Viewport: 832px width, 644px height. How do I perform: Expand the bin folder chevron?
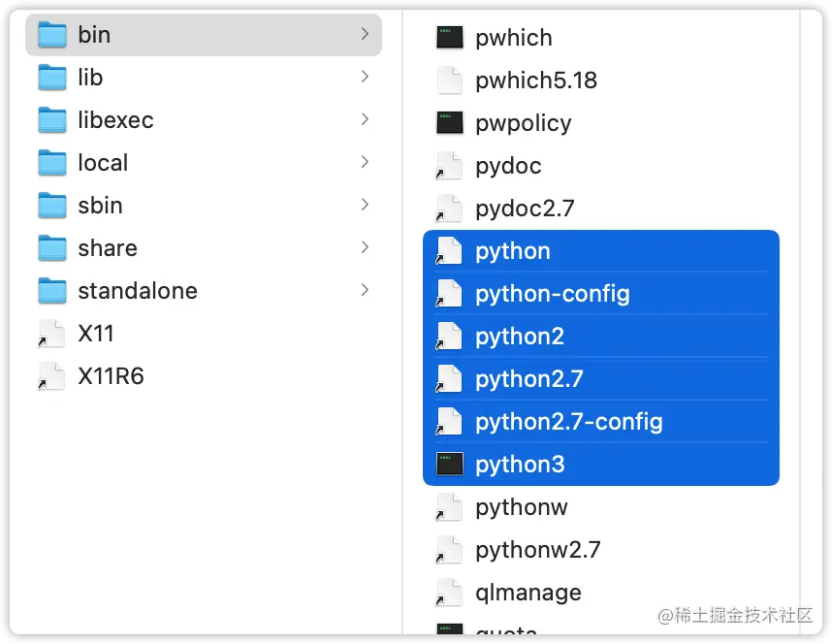366,34
